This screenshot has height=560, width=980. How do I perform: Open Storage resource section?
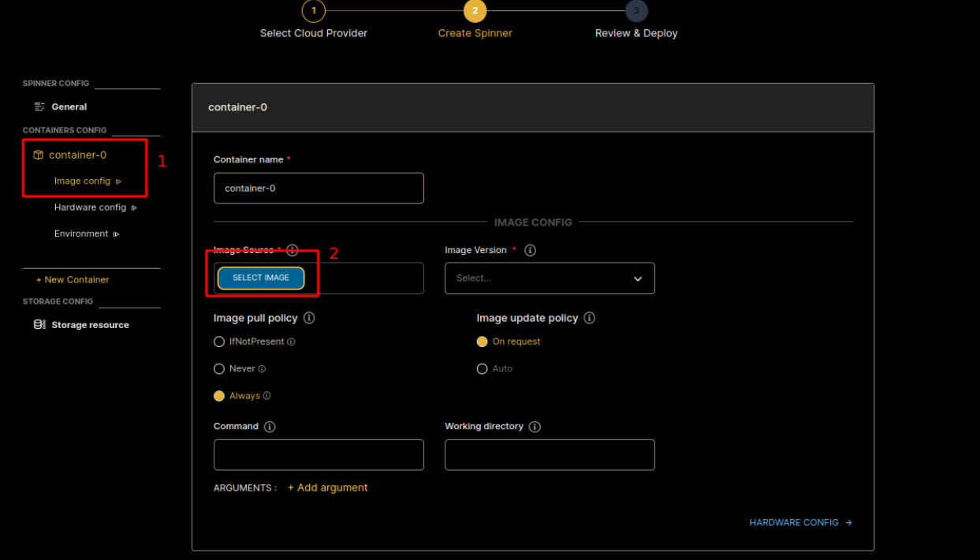[x=90, y=325]
